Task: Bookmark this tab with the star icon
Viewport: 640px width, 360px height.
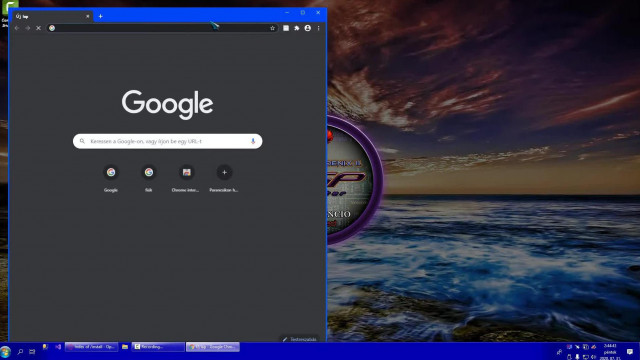Action: pyautogui.click(x=272, y=28)
